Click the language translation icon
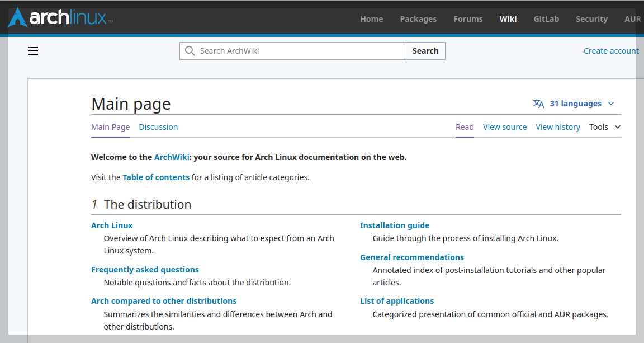This screenshot has width=644, height=343. [538, 104]
